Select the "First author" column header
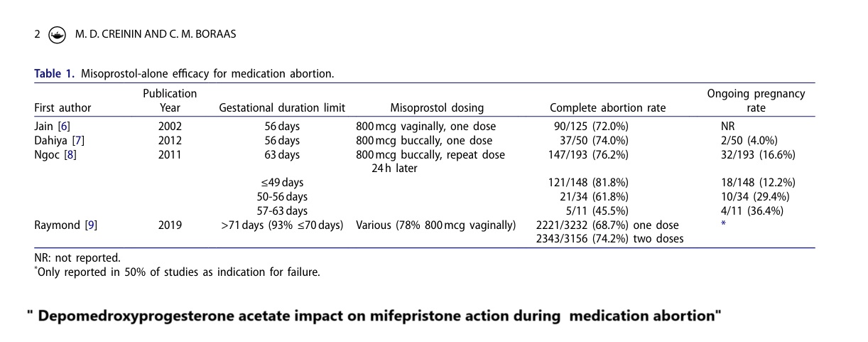The height and width of the screenshot is (342, 868). [x=63, y=108]
